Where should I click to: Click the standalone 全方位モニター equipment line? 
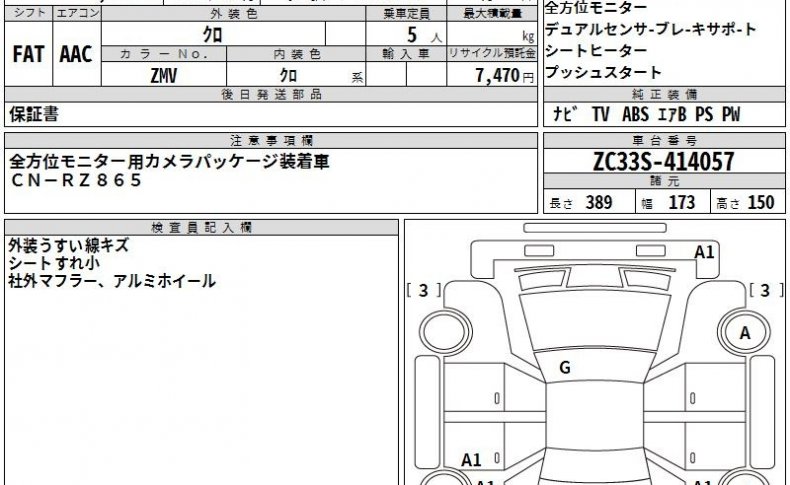pyautogui.click(x=596, y=8)
